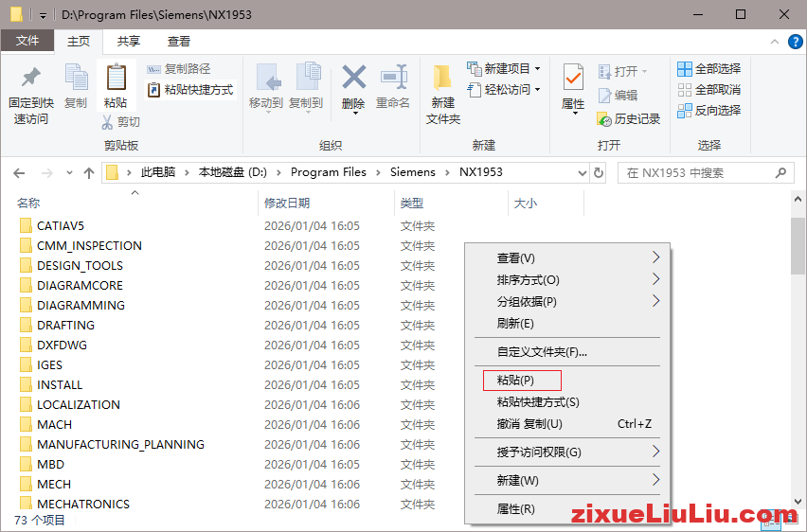Open the address bar history dropdown
This screenshot has width=807, height=532.
tap(583, 173)
